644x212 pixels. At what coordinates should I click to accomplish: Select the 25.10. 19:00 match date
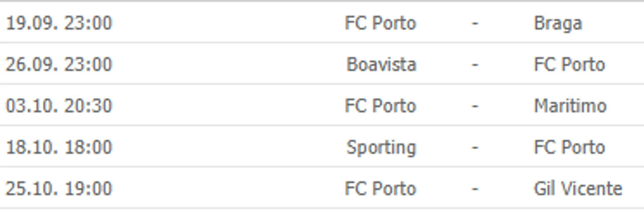(59, 189)
